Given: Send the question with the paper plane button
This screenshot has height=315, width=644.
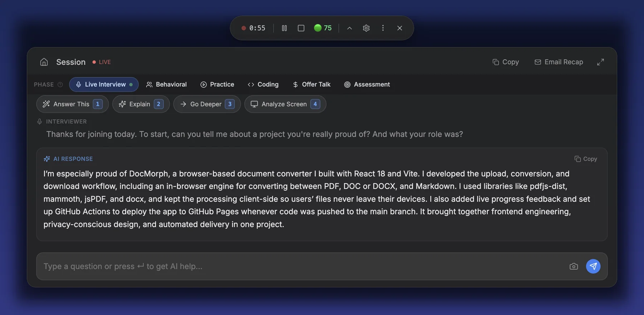Looking at the screenshot, I should (593, 266).
